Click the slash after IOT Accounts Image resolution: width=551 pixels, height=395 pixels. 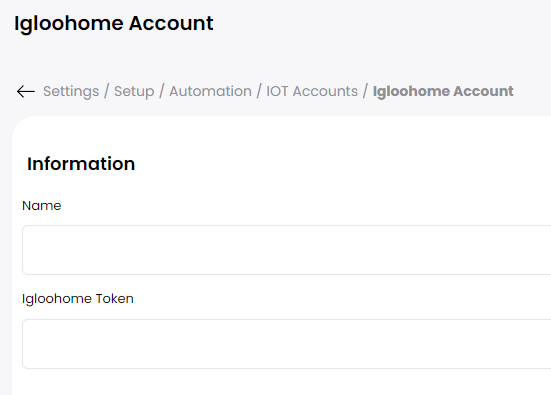pos(365,91)
